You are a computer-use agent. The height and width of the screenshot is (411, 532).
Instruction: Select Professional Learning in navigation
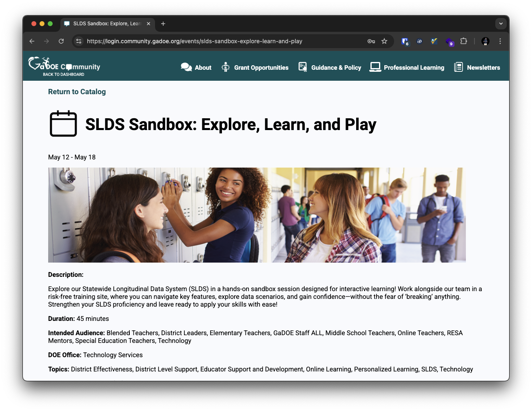click(x=407, y=68)
